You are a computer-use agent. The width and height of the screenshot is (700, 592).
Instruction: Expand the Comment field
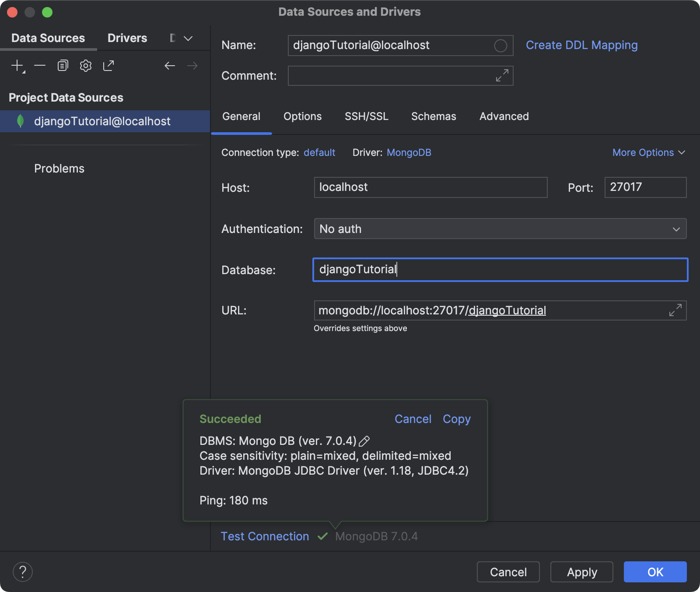[x=502, y=75]
